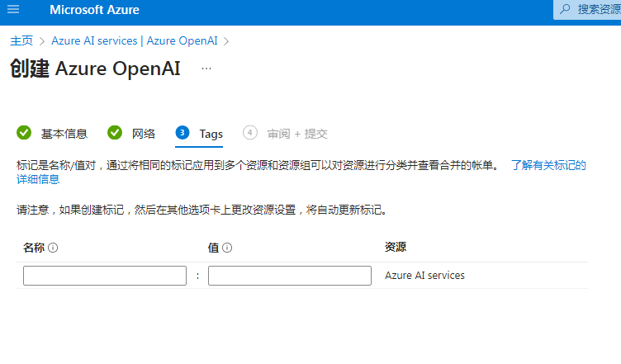
Task: Click the Microsoft Azure title
Action: (94, 10)
